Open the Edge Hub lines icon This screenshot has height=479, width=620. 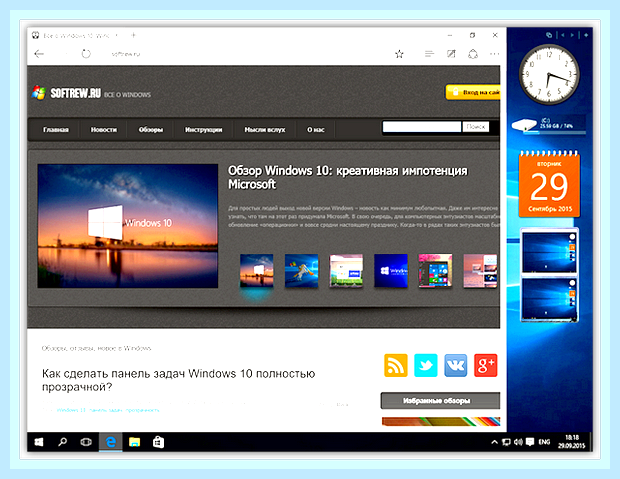429,53
